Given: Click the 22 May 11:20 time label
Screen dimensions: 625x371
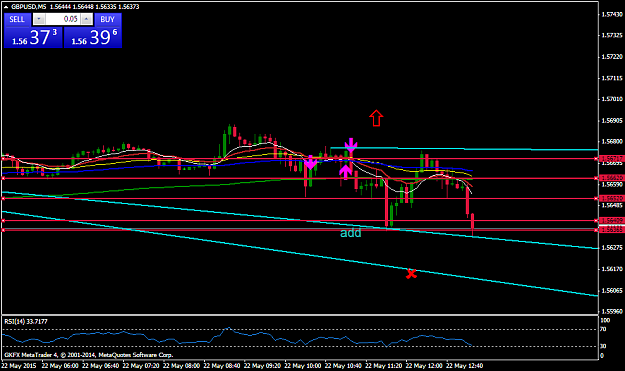Looking at the screenshot, I should tap(384, 365).
